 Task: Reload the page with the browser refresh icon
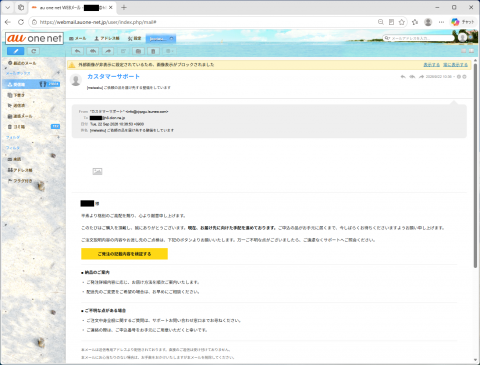[21, 22]
